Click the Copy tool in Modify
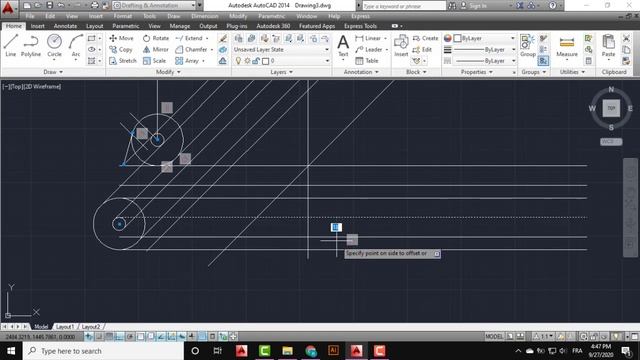 (121, 49)
